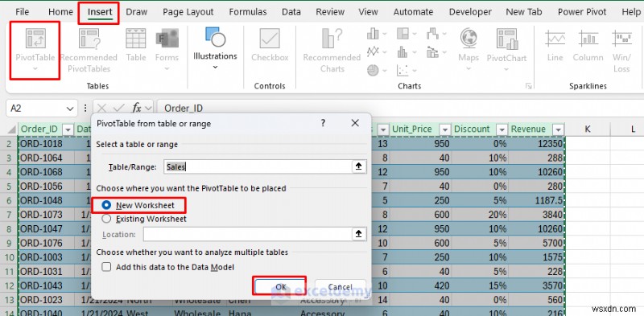Insert a waterfall or stock chart

432,33
